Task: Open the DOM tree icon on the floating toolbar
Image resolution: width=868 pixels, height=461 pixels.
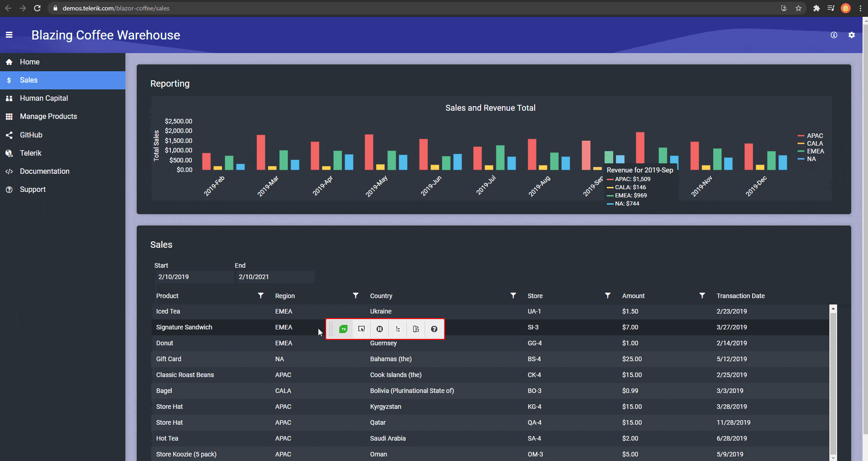Action: [398, 329]
